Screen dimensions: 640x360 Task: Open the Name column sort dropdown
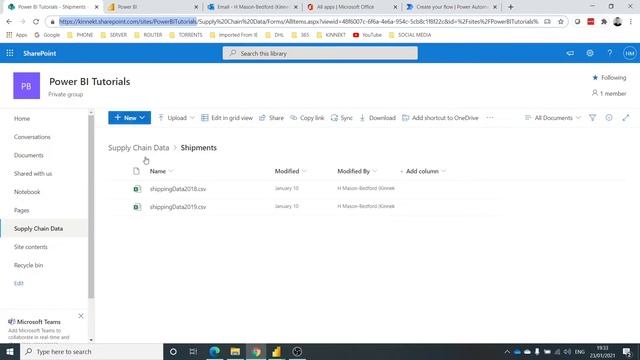(171, 171)
